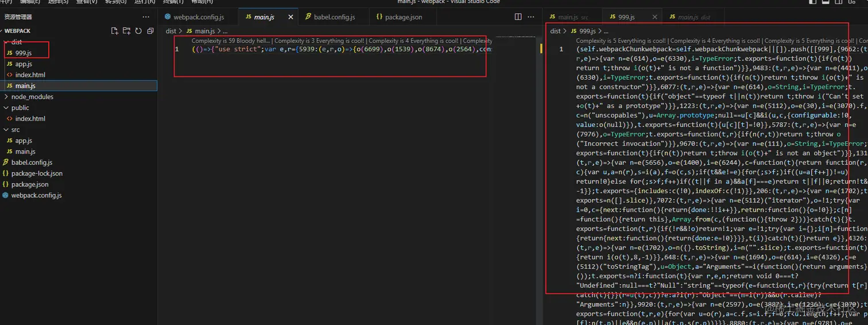Open more actions for left editor group
This screenshot has width=868, height=325.
[x=532, y=17]
